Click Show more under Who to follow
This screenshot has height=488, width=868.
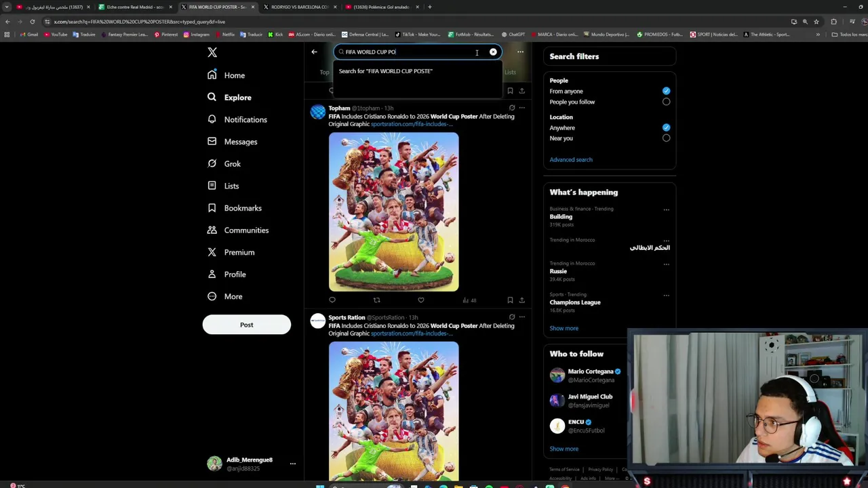[564, 449]
